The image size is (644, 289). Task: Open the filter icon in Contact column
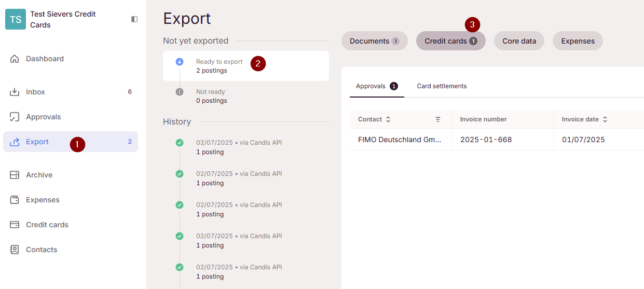point(438,119)
